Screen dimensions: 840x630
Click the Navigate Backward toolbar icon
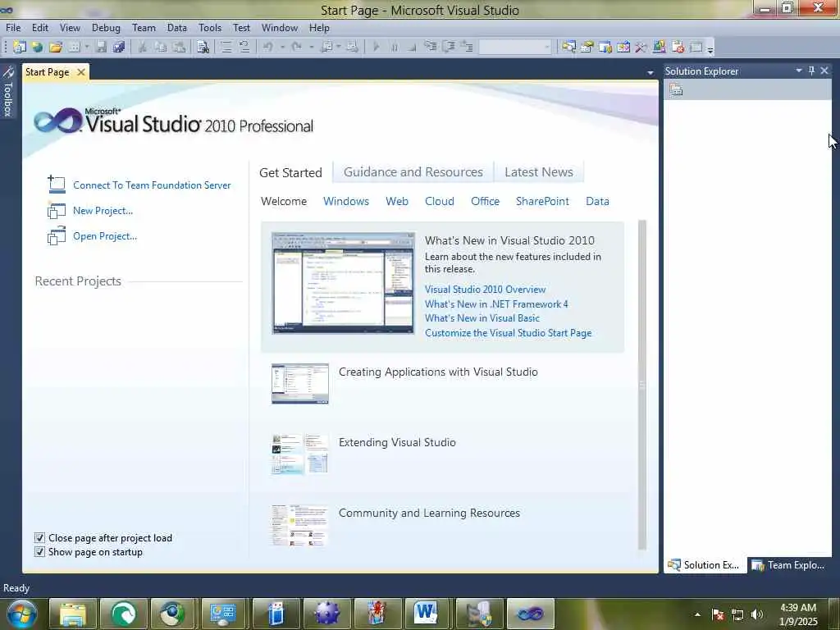pos(326,47)
